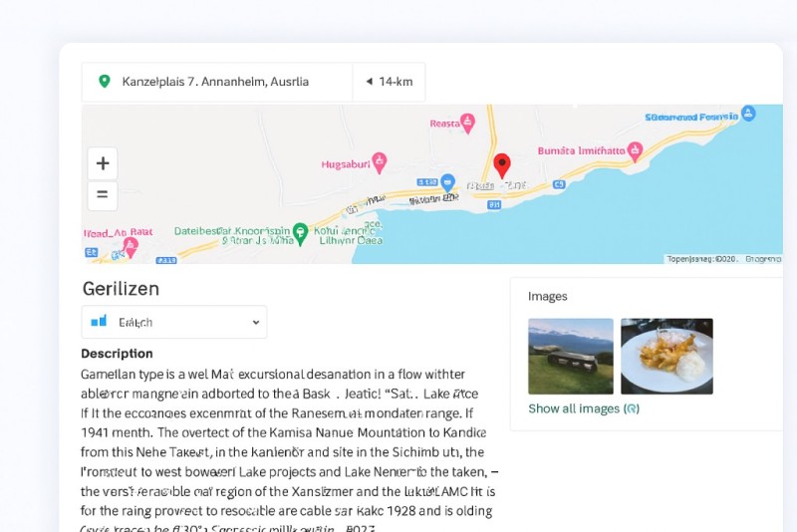Viewport: 797px width, 532px height.
Task: Click the Kanzelplais address field
Action: (x=215, y=82)
